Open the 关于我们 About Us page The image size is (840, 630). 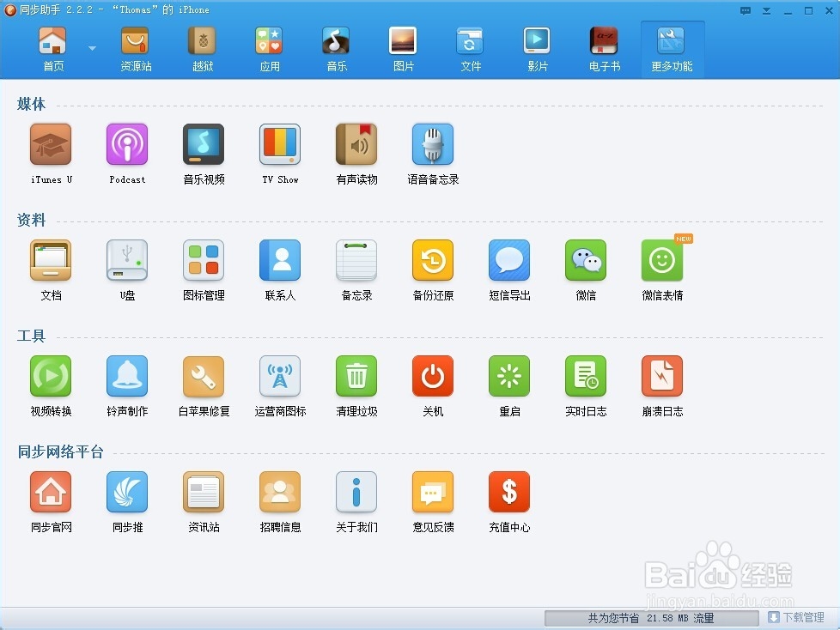pos(356,493)
